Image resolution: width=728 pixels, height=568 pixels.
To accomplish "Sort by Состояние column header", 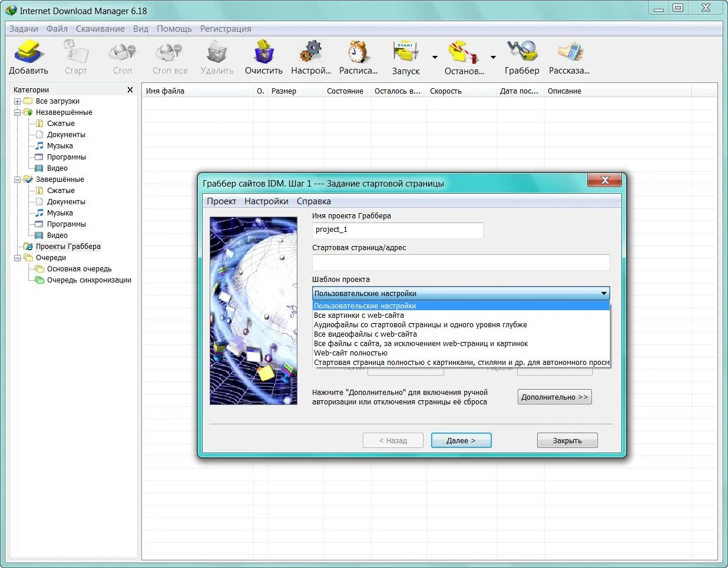I will point(346,91).
